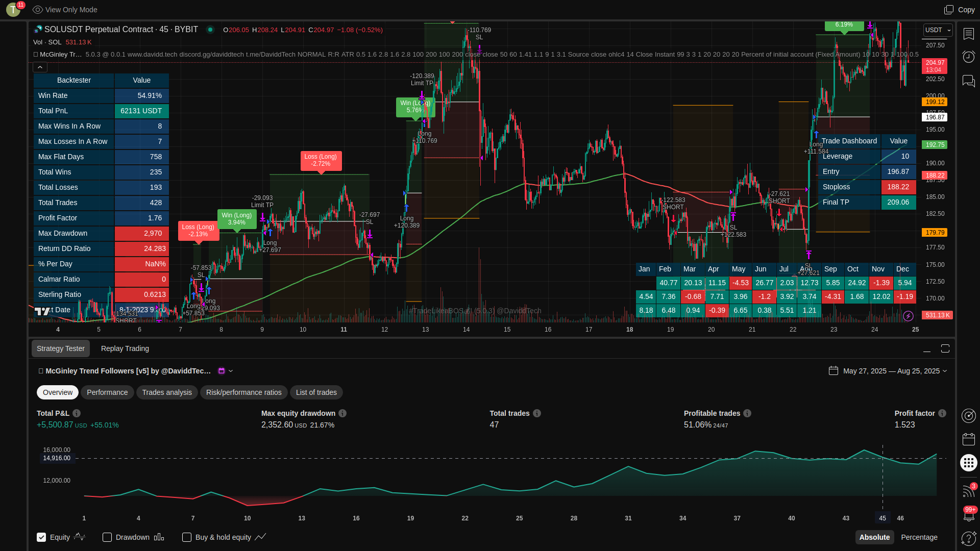The width and height of the screenshot is (980, 551).
Task: Open the Trades analysis tab
Action: 167,392
